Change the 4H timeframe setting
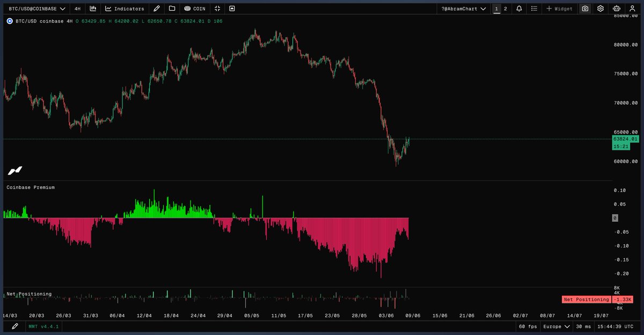The image size is (644, 335). pyautogui.click(x=77, y=9)
